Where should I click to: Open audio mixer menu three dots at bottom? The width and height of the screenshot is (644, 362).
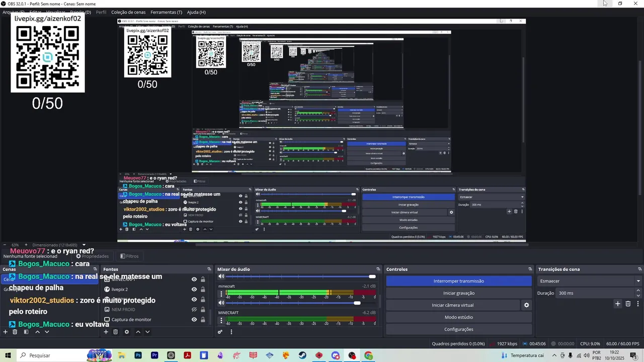pos(231,332)
